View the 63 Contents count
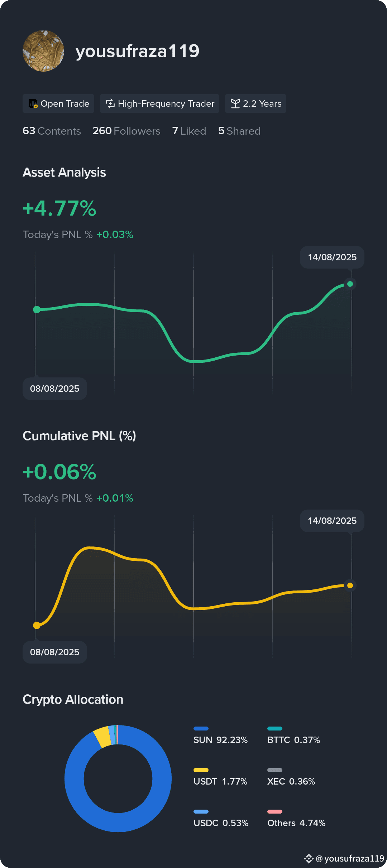387x868 pixels. click(x=52, y=131)
